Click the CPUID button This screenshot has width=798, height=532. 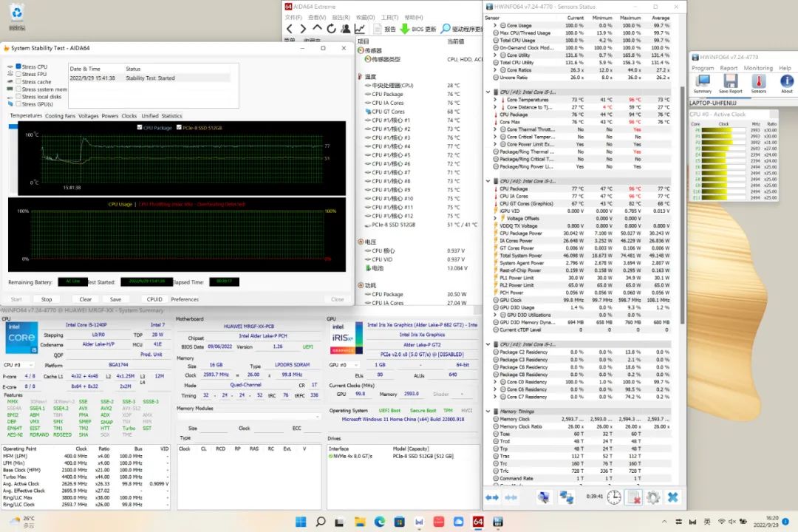[154, 299]
